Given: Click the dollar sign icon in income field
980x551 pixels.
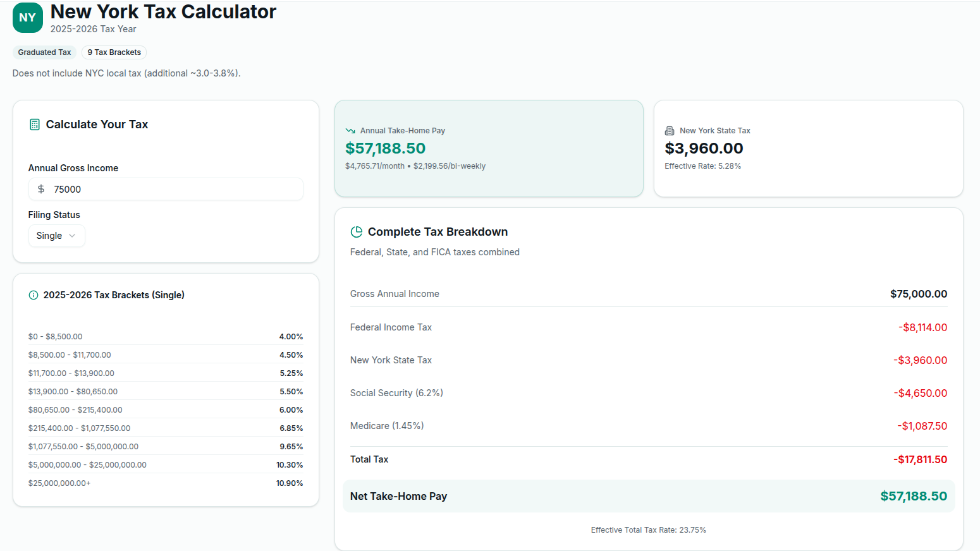Looking at the screenshot, I should click(x=41, y=189).
